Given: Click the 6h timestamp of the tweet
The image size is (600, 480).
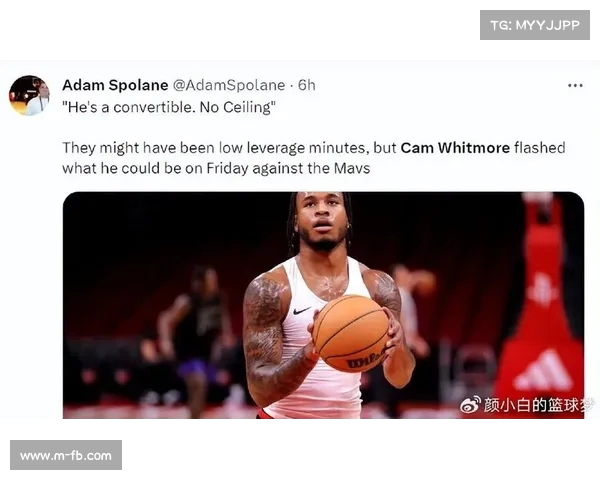Looking at the screenshot, I should pyautogui.click(x=307, y=85).
